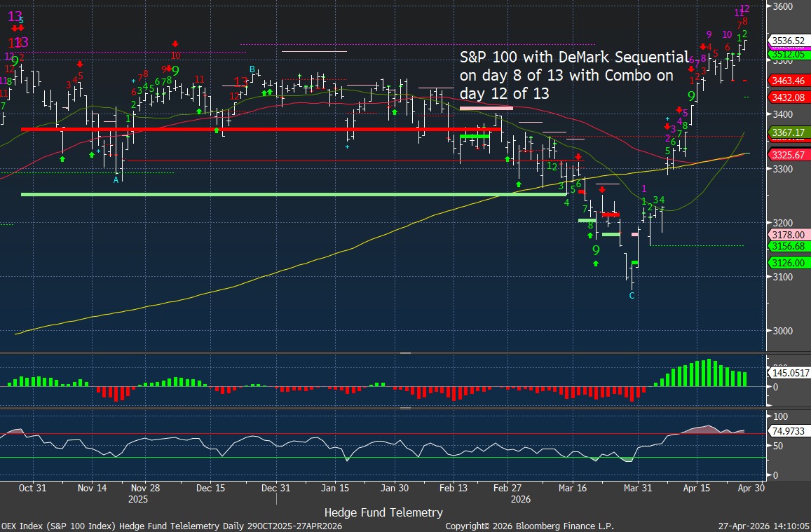The height and width of the screenshot is (532, 811).
Task: Click the cyan A marker at the November low
Action: [x=116, y=180]
